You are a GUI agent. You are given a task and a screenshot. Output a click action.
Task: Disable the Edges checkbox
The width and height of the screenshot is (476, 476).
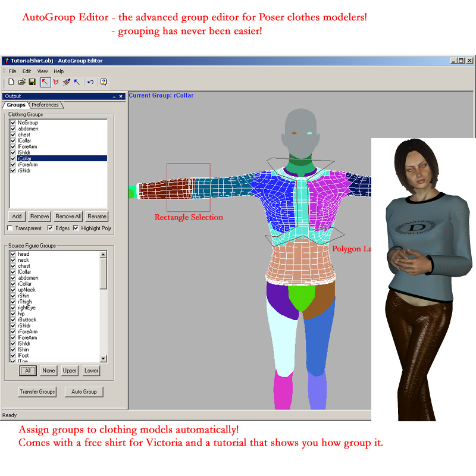pos(50,228)
